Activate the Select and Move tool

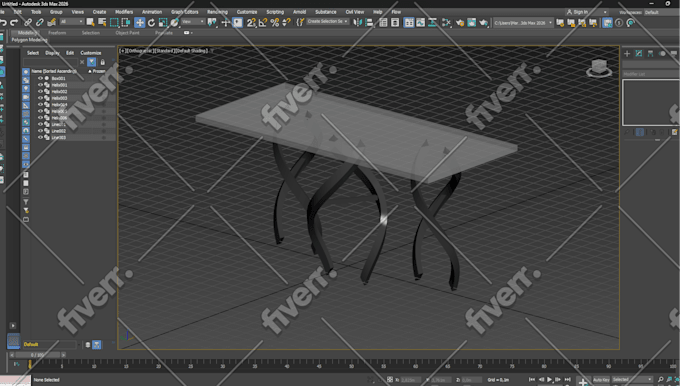tap(139, 23)
